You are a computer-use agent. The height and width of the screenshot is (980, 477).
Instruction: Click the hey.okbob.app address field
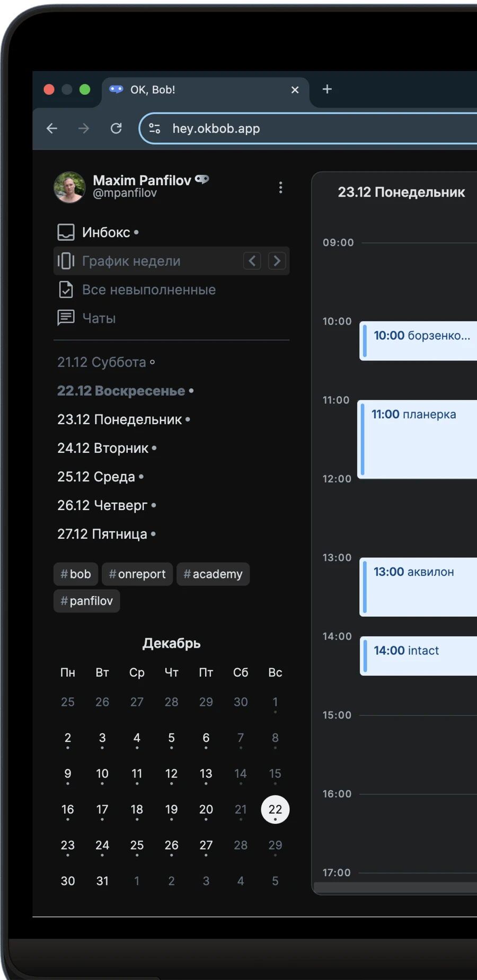318,128
